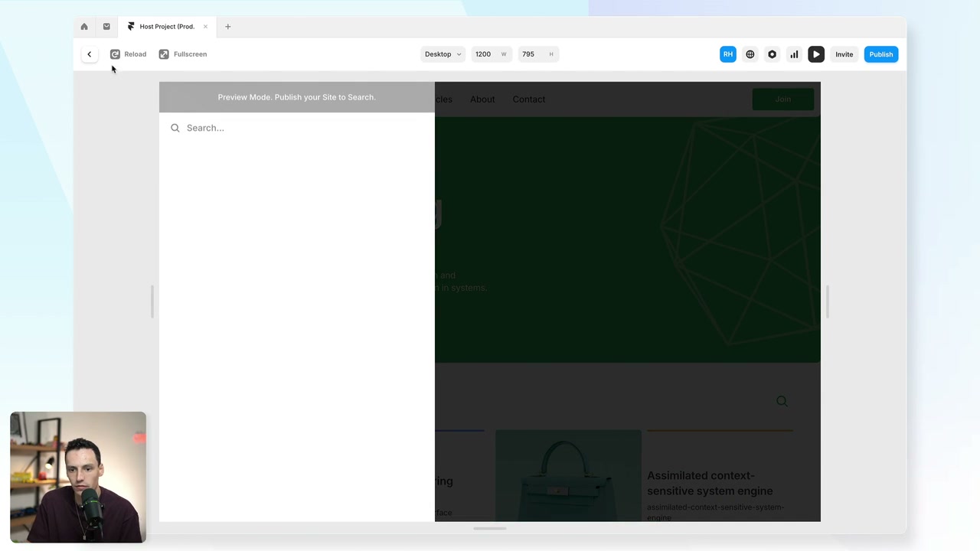Publish the site
This screenshot has height=551, width=980.
881,54
